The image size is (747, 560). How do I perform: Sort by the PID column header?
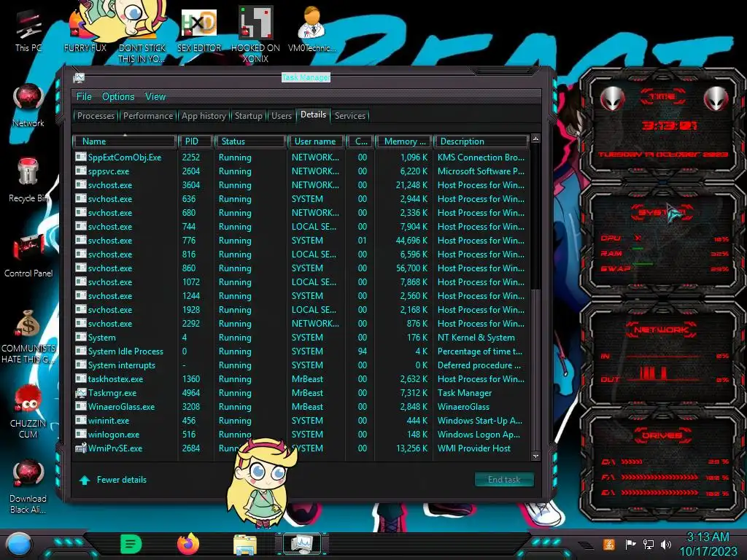(196, 141)
